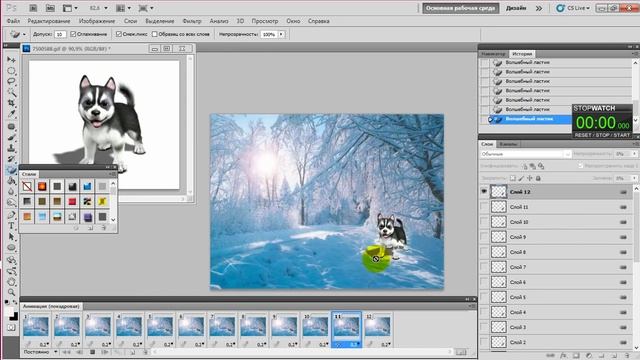The width and height of the screenshot is (640, 360).
Task: Select the Lasso tool
Action: (11, 81)
